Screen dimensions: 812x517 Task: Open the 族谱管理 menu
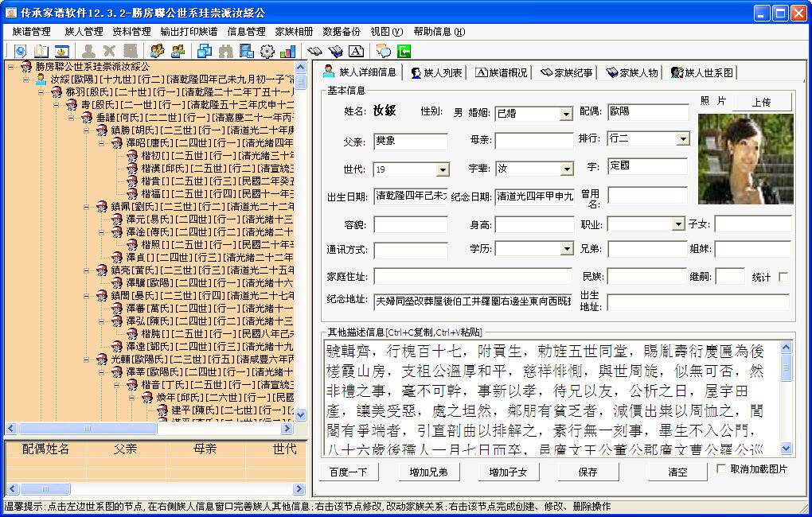(32, 32)
